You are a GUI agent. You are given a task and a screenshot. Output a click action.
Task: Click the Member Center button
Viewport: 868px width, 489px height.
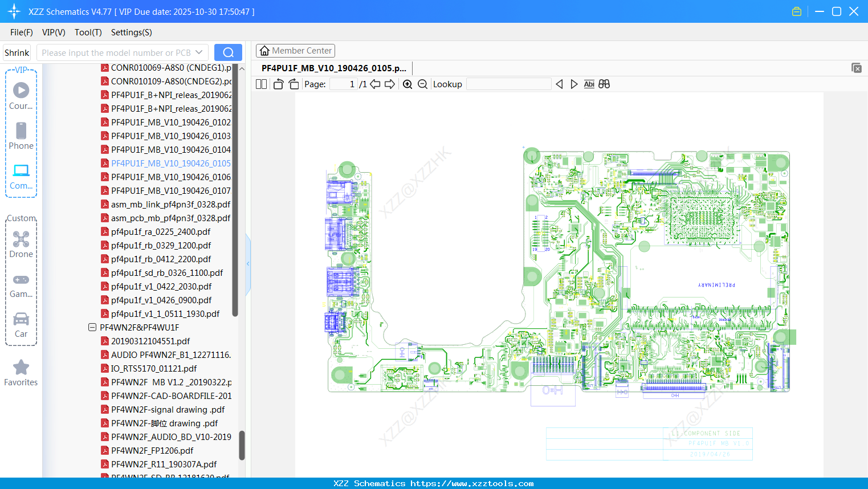pyautogui.click(x=295, y=51)
